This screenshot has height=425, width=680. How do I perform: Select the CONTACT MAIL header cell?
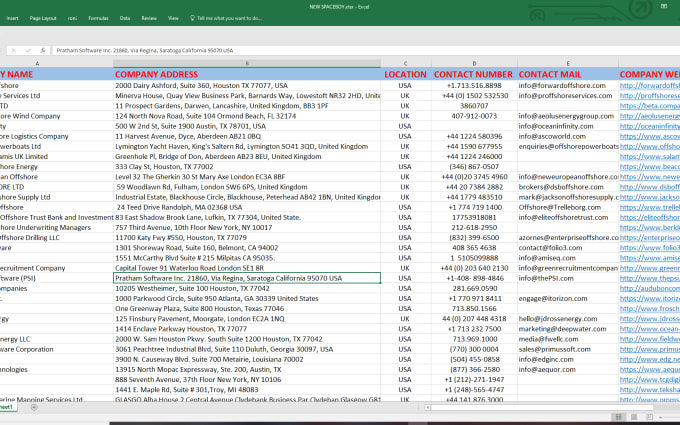click(568, 74)
